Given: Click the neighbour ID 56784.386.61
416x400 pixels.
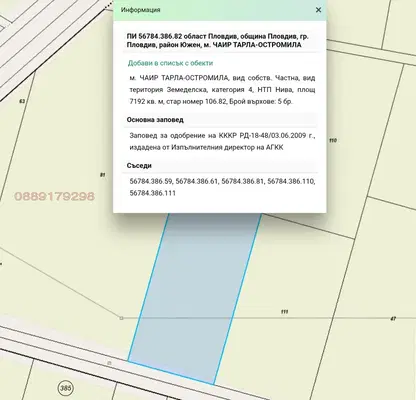Looking at the screenshot, I should point(197,181).
